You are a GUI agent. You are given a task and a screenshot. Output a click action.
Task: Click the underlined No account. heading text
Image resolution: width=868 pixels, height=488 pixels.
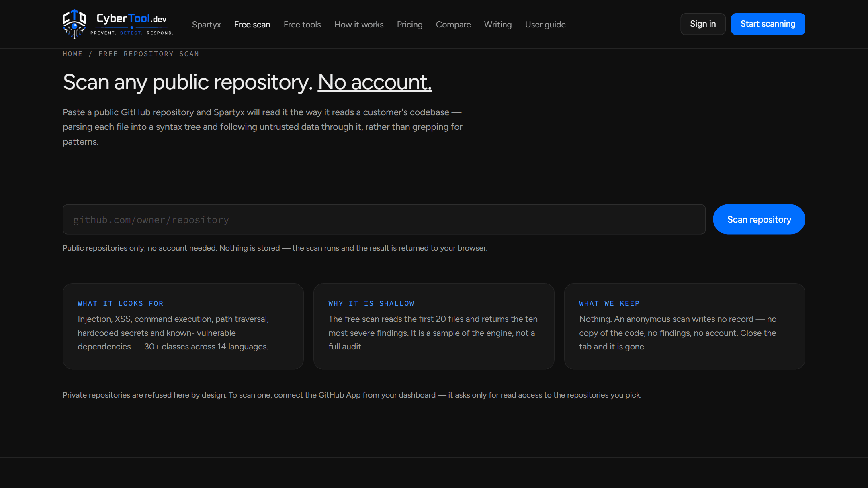tap(375, 82)
